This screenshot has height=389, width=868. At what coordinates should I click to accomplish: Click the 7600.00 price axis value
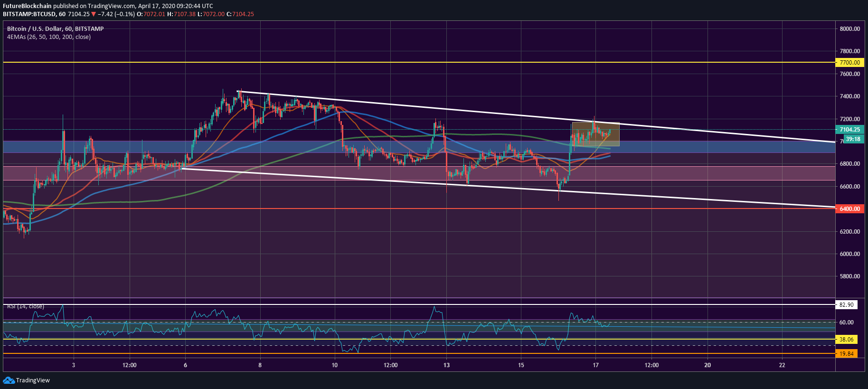coord(850,74)
